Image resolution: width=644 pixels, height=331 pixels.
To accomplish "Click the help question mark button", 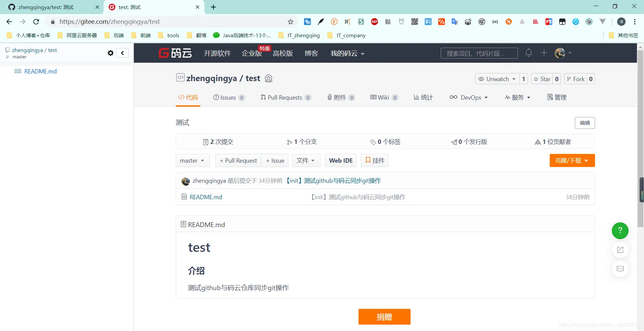I will [x=620, y=231].
